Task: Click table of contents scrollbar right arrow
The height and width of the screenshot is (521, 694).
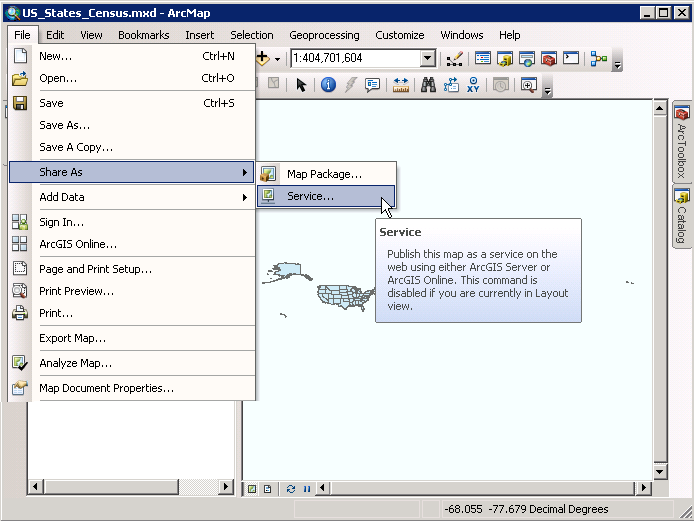Action: pos(226,487)
